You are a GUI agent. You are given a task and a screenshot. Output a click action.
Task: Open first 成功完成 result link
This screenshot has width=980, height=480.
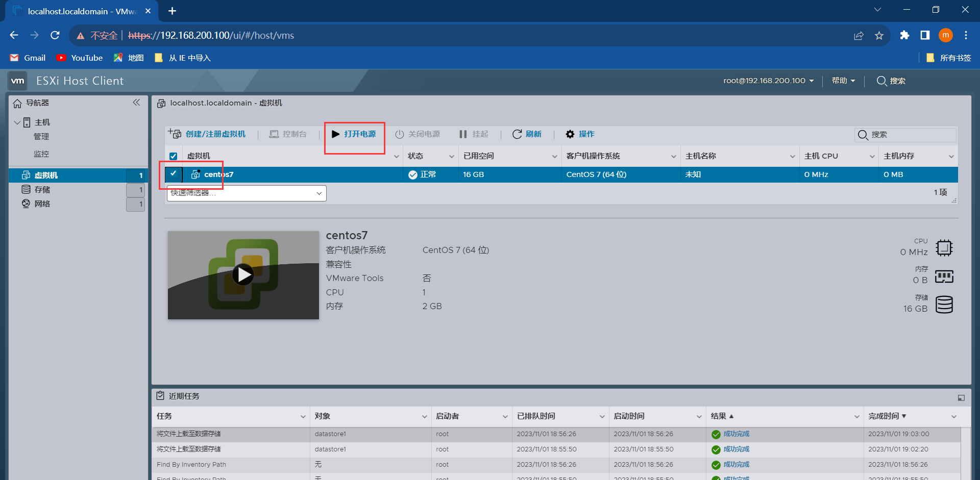(736, 434)
